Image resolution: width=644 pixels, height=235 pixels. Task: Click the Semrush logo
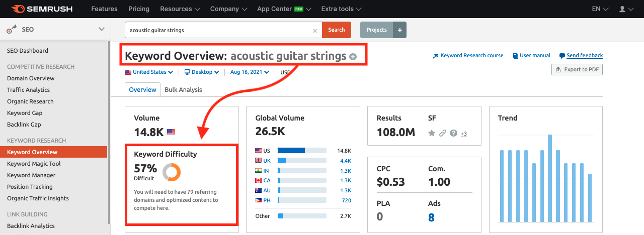coord(41,9)
